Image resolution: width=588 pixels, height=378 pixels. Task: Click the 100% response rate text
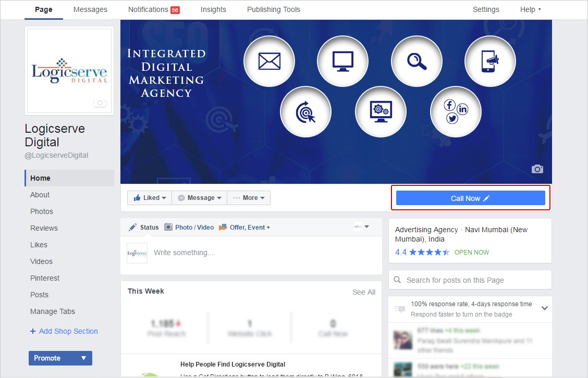coord(471,304)
